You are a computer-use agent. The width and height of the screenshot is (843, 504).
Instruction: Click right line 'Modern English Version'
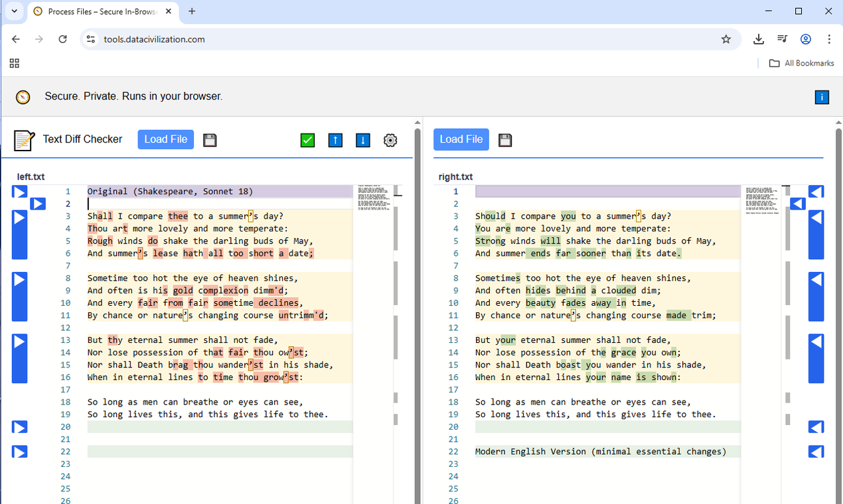tap(601, 452)
